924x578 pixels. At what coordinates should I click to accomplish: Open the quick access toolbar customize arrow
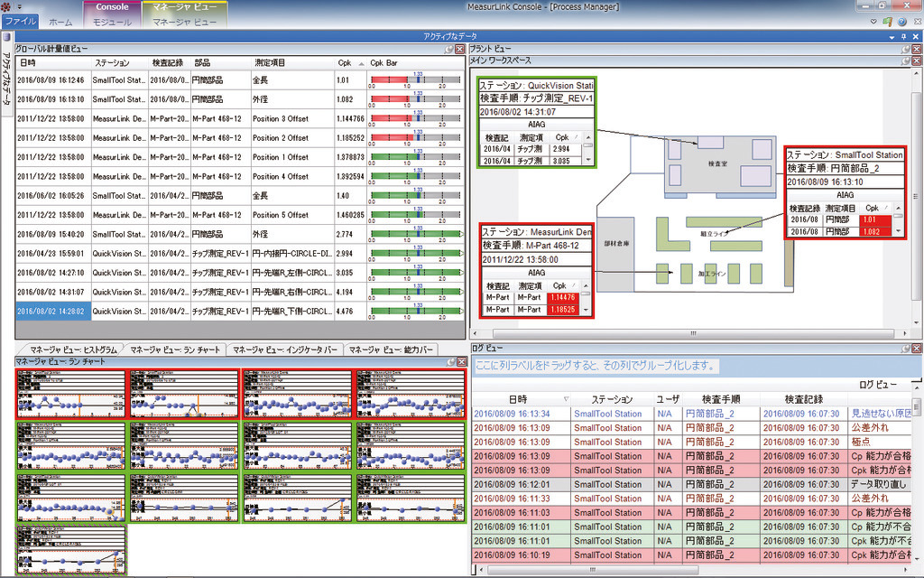pos(18,7)
